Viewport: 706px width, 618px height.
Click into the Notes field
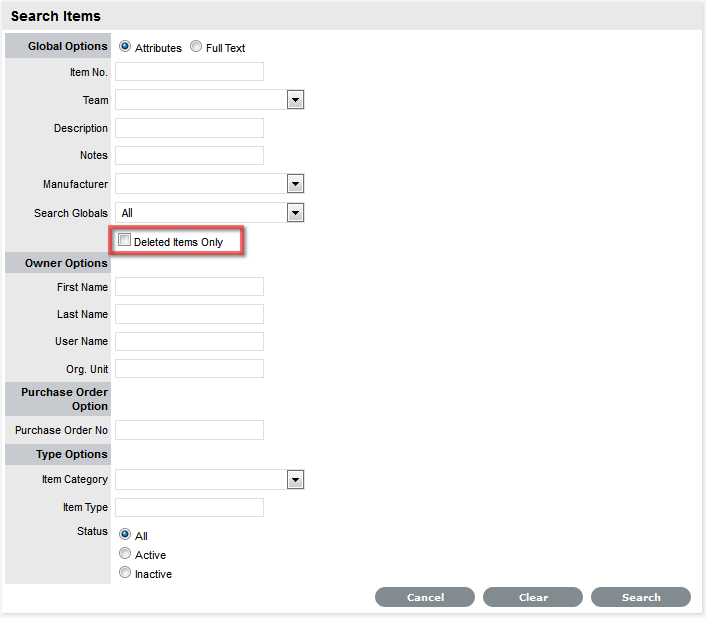tap(189, 155)
